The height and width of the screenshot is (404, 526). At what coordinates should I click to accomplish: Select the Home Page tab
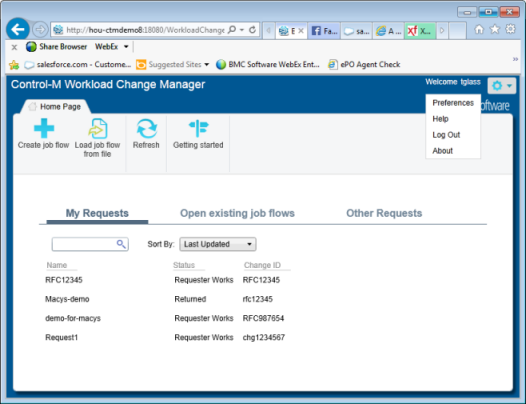55,107
